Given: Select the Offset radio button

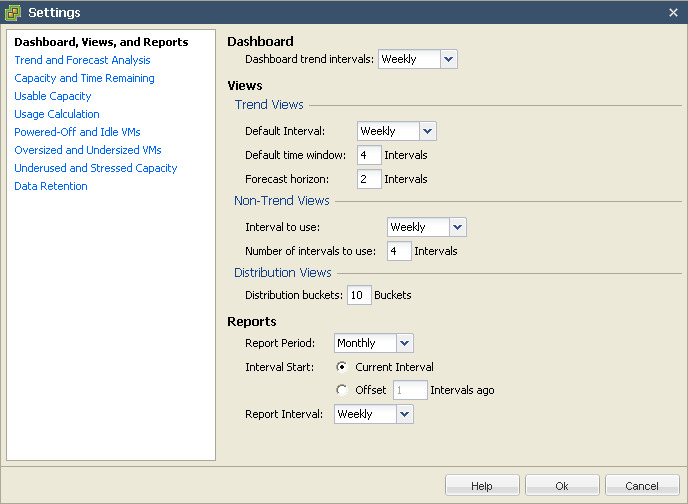Looking at the screenshot, I should pyautogui.click(x=342, y=390).
